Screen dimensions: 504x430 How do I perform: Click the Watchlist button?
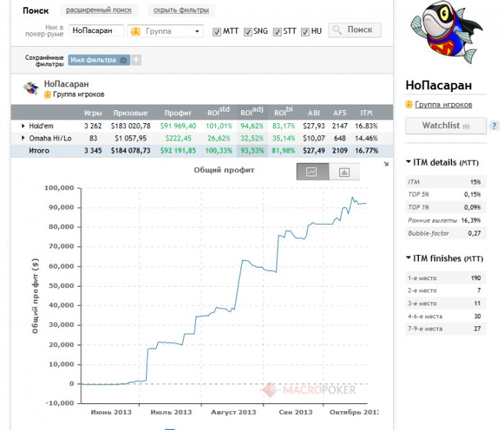[446, 125]
